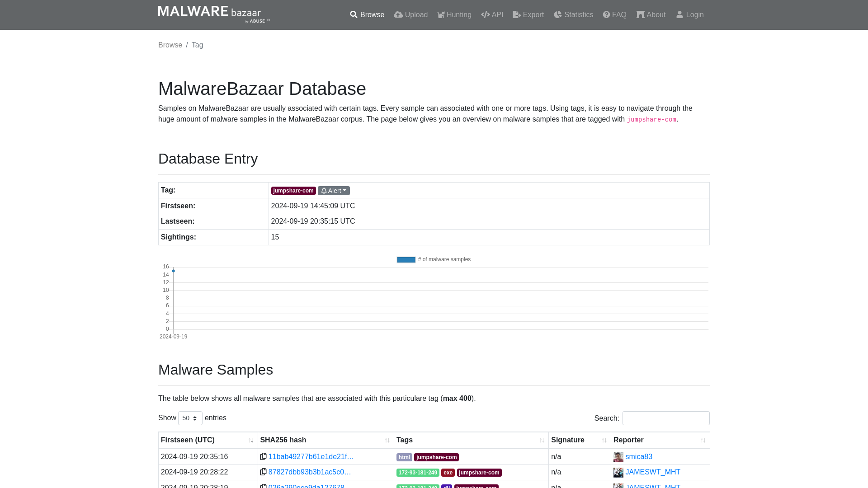Click the MalwareBazaar logo
Image resolution: width=868 pixels, height=488 pixels.
point(214,14)
